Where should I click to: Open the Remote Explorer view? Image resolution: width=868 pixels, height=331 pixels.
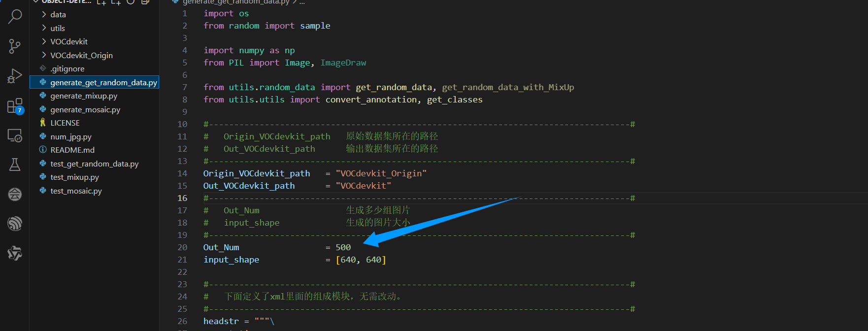click(15, 135)
